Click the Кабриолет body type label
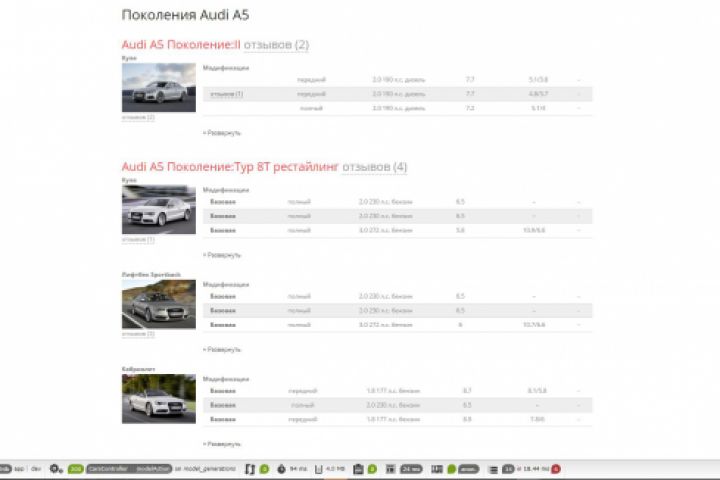Viewport: 720px width, 480px height. click(138, 369)
